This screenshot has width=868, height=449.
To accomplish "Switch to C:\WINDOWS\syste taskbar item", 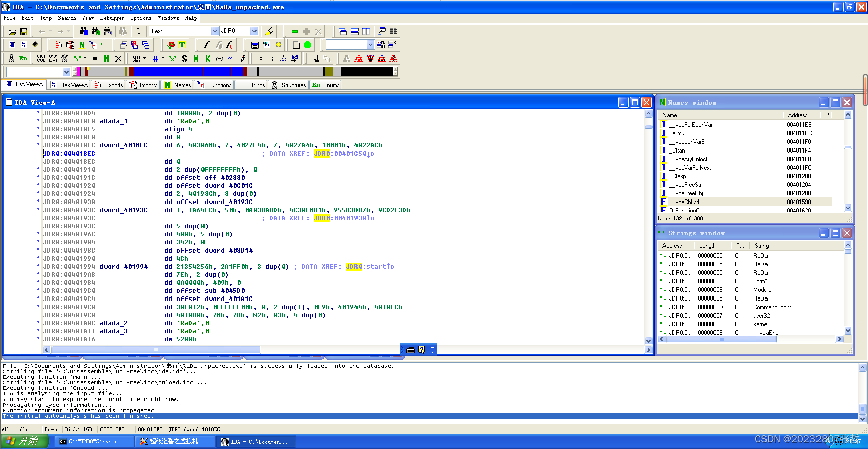I will pyautogui.click(x=93, y=442).
